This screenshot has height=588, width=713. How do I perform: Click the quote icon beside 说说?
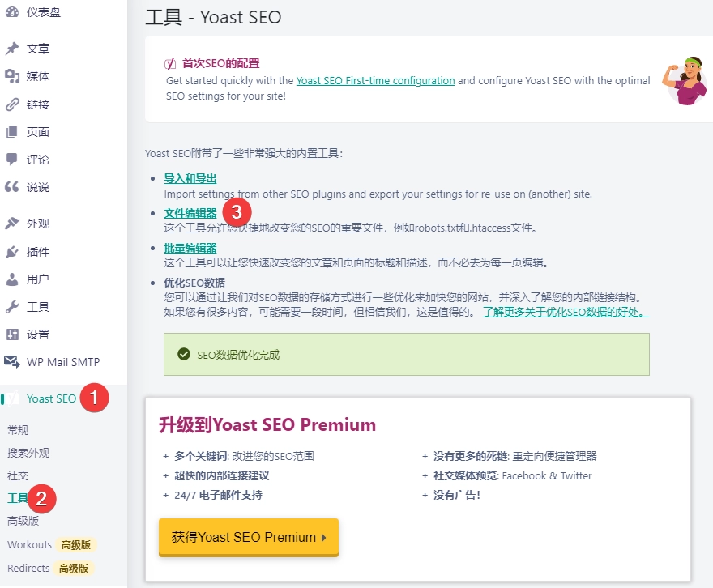coord(12,187)
